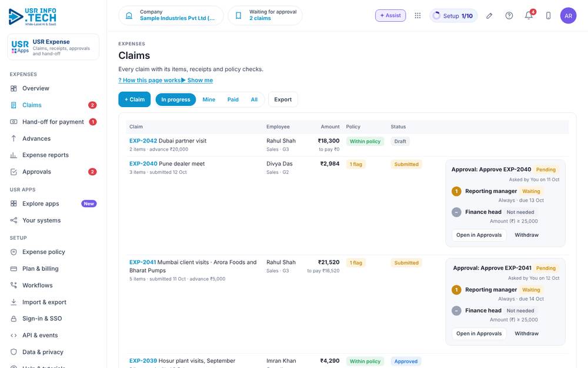Open the Company selector Sample Industries
This screenshot has width=588, height=368.
tap(171, 15)
